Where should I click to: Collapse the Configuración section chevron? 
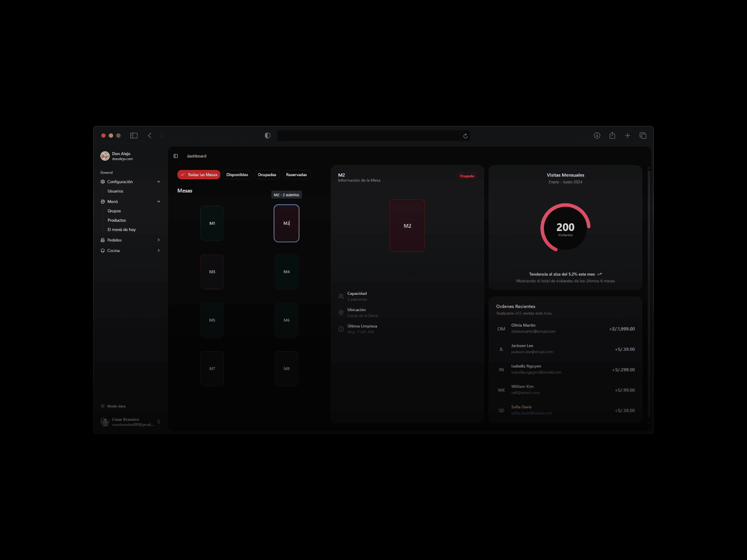point(159,182)
